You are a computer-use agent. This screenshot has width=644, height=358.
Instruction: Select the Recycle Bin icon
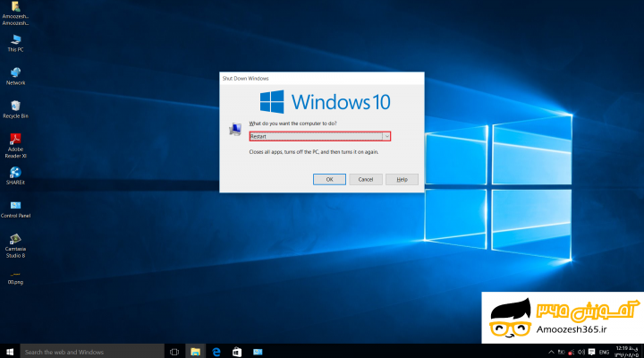[15, 110]
